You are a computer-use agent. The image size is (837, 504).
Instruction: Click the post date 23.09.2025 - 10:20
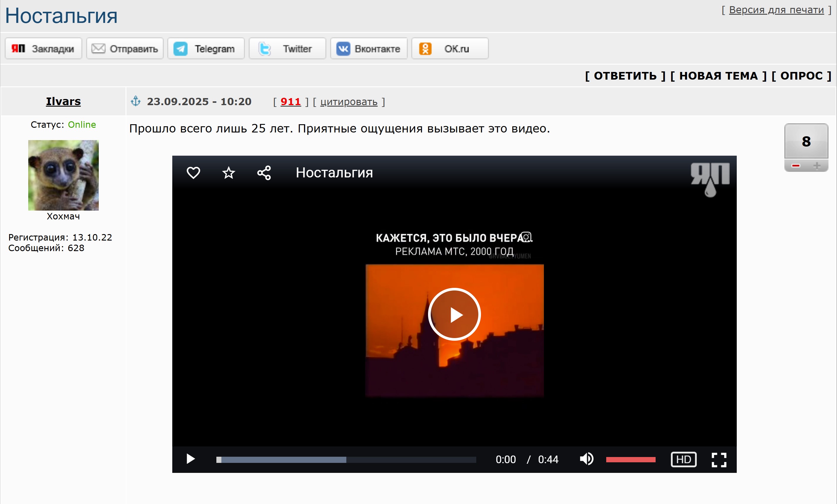coord(199,102)
